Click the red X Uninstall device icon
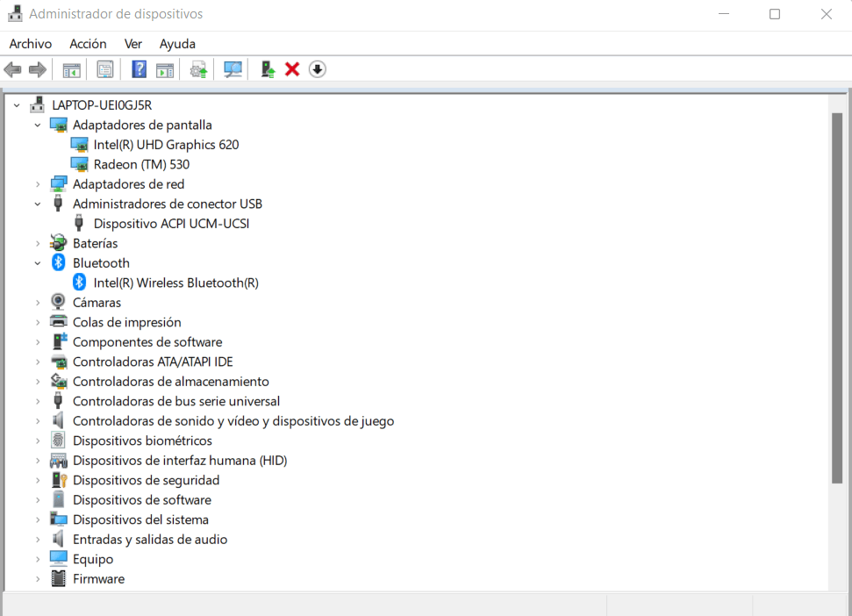 pos(292,69)
